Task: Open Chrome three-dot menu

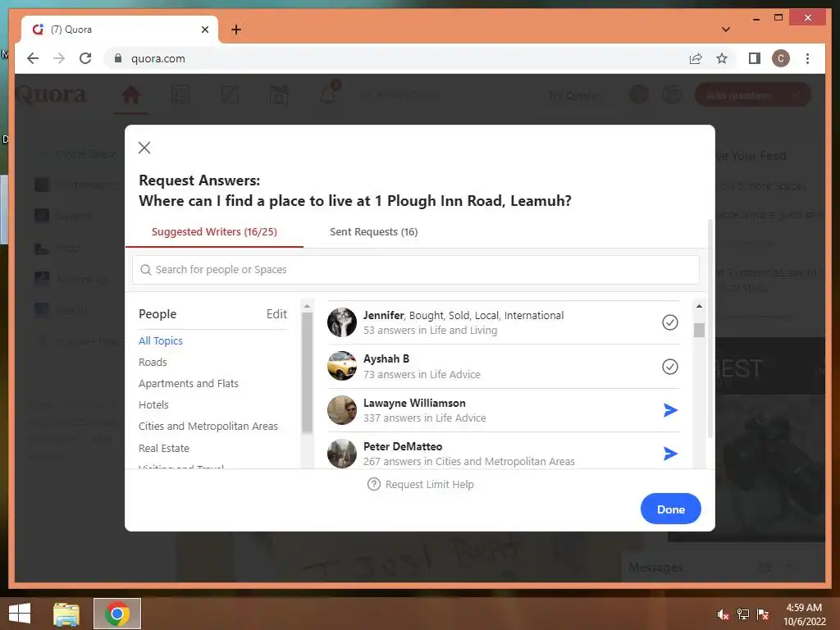Action: coord(807,58)
